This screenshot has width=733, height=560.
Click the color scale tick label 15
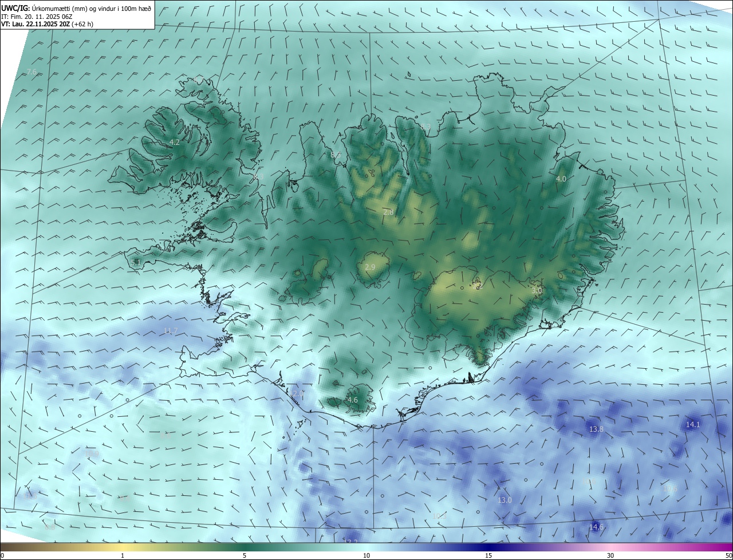[x=488, y=555]
